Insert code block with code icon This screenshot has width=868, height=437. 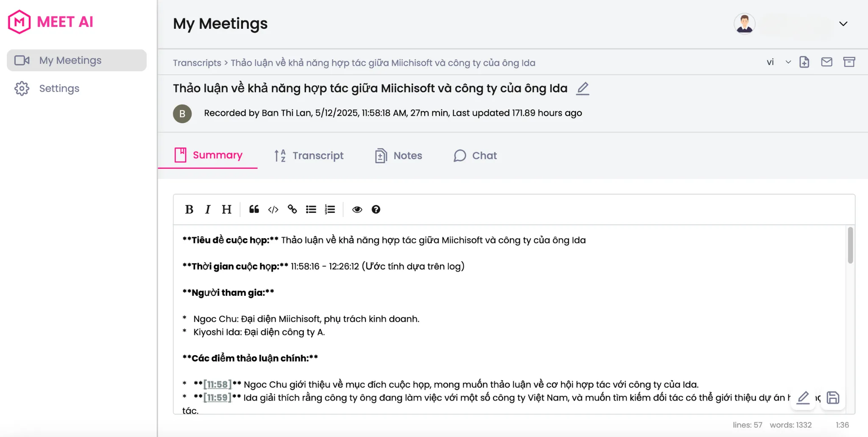(273, 209)
